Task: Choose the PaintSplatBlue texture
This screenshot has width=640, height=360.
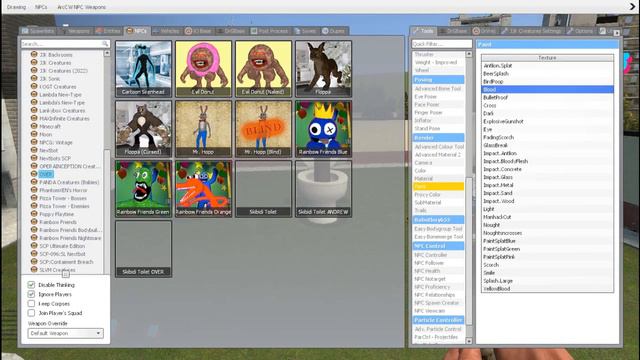Action: coord(547,241)
